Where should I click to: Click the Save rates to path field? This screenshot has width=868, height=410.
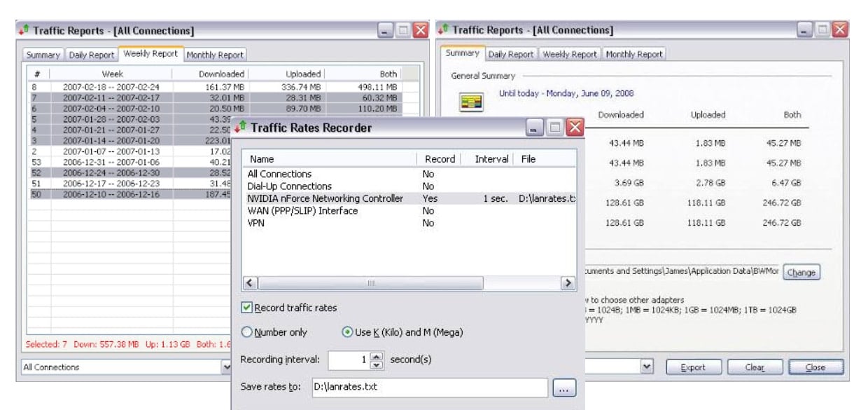pos(429,387)
